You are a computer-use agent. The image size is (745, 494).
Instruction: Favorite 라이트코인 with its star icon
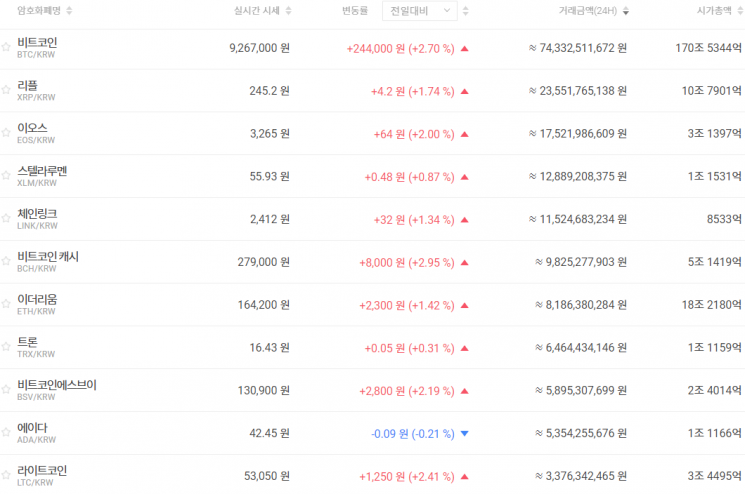point(6,475)
